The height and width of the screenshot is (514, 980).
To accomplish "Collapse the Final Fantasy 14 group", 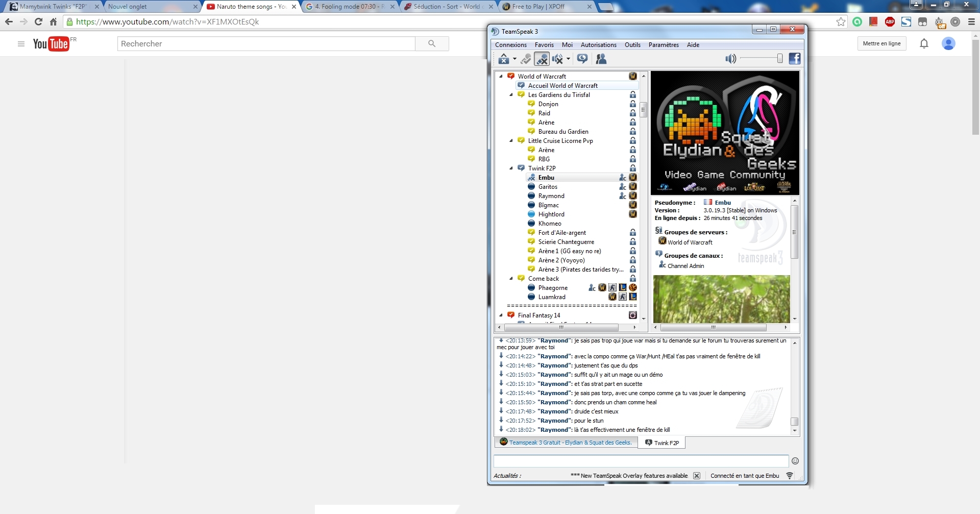I will [501, 315].
